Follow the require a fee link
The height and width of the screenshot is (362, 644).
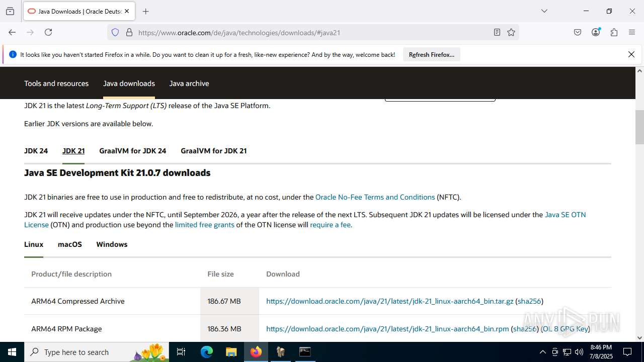tap(330, 225)
